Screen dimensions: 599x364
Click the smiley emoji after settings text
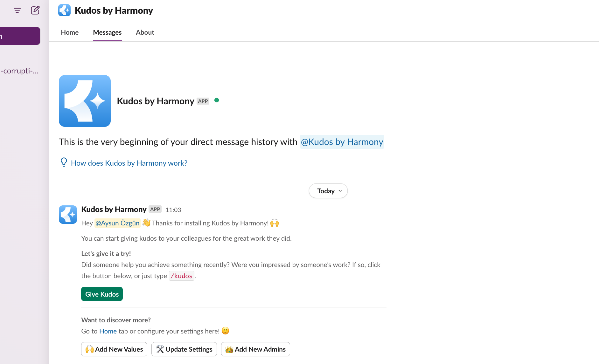tap(225, 331)
